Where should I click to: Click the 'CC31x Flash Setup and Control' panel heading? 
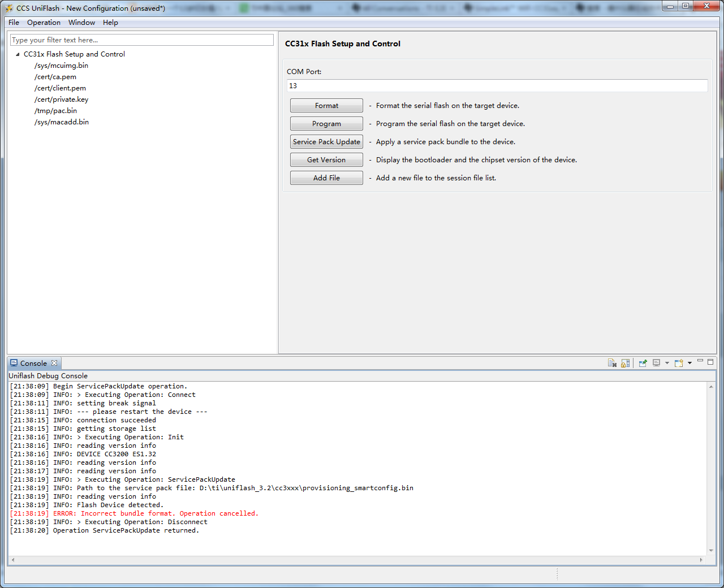tap(343, 44)
